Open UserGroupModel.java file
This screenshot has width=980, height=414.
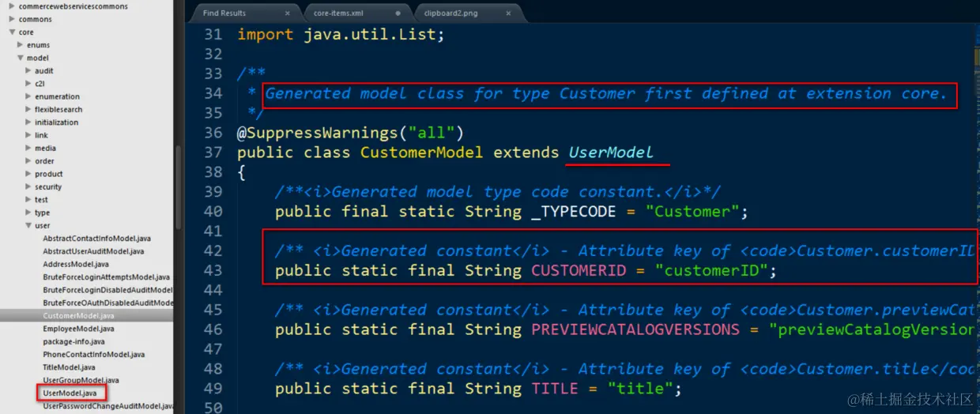coord(81,380)
